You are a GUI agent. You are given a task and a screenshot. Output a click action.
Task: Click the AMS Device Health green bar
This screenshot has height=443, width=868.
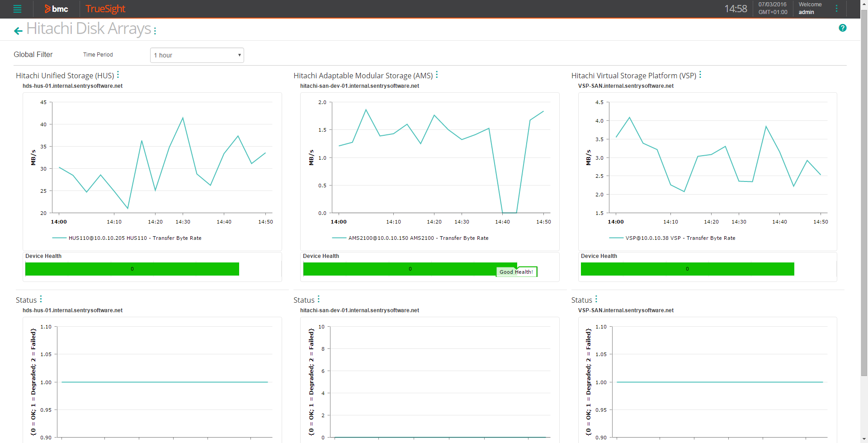click(410, 269)
